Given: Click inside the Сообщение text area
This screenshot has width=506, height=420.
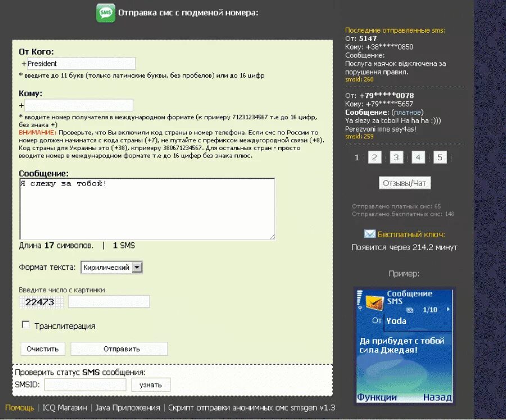Looking at the screenshot, I should (147, 209).
